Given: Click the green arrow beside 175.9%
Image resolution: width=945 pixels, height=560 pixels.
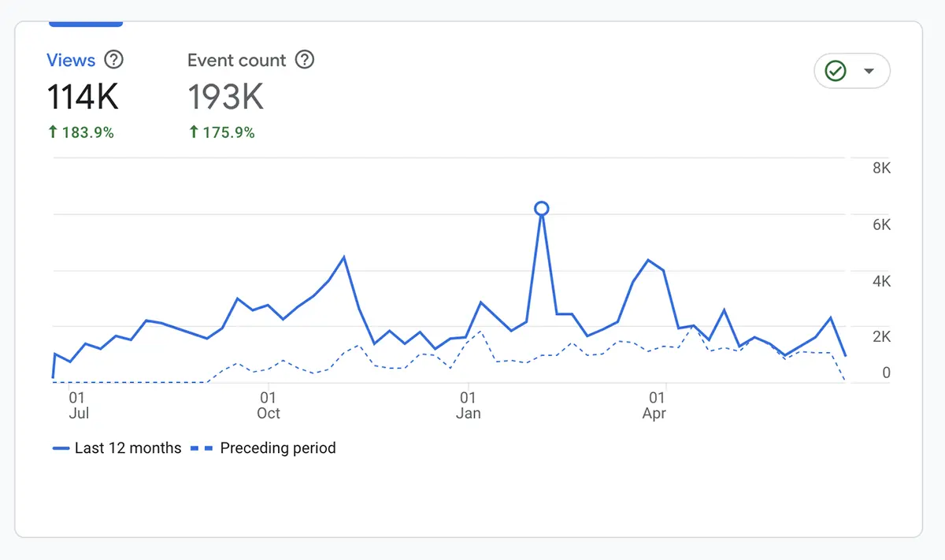Looking at the screenshot, I should click(x=194, y=132).
